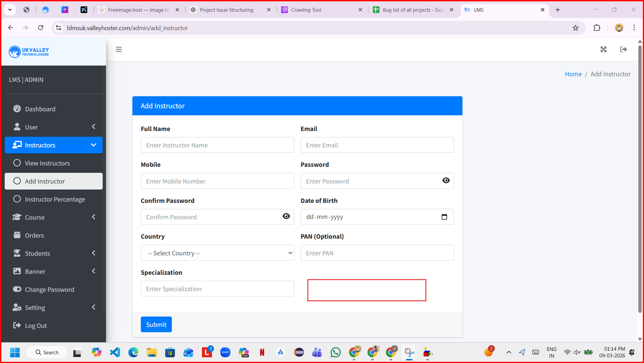Open browser extensions puzzle icon
This screenshot has width=644, height=363.
pos(597,28)
